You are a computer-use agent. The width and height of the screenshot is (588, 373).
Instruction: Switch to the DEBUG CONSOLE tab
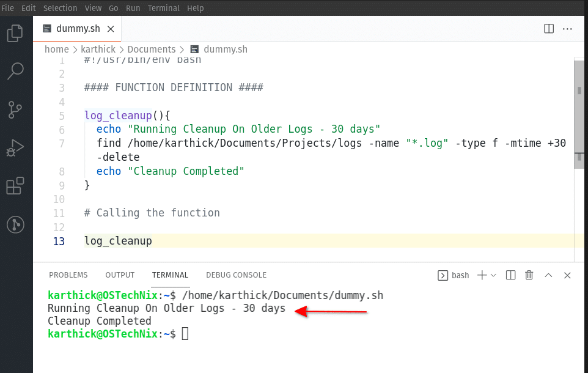(236, 275)
